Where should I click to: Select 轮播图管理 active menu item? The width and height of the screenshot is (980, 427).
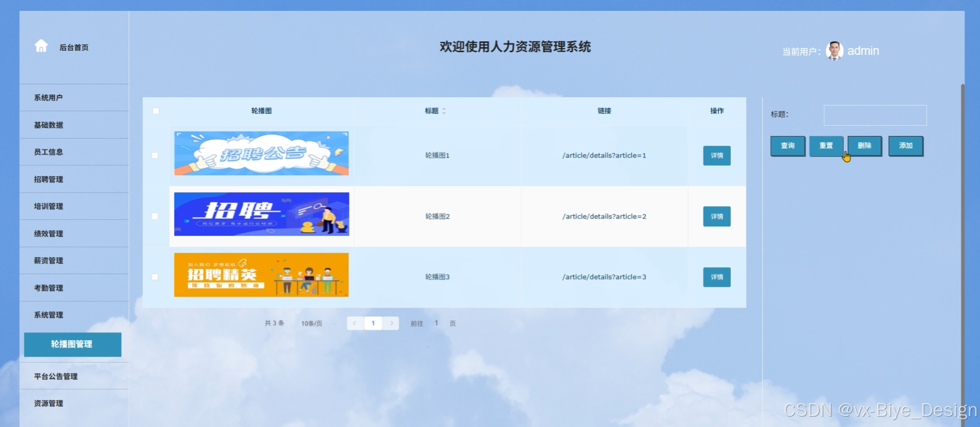tap(72, 344)
